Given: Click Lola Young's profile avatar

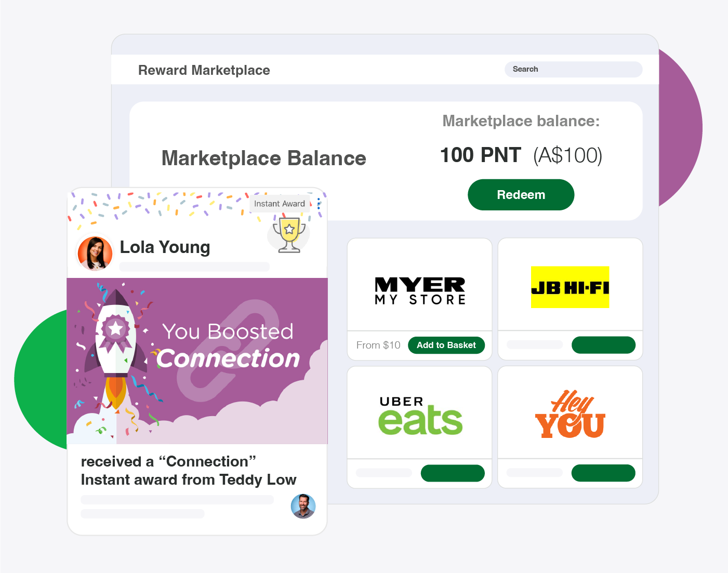Looking at the screenshot, I should (x=95, y=254).
